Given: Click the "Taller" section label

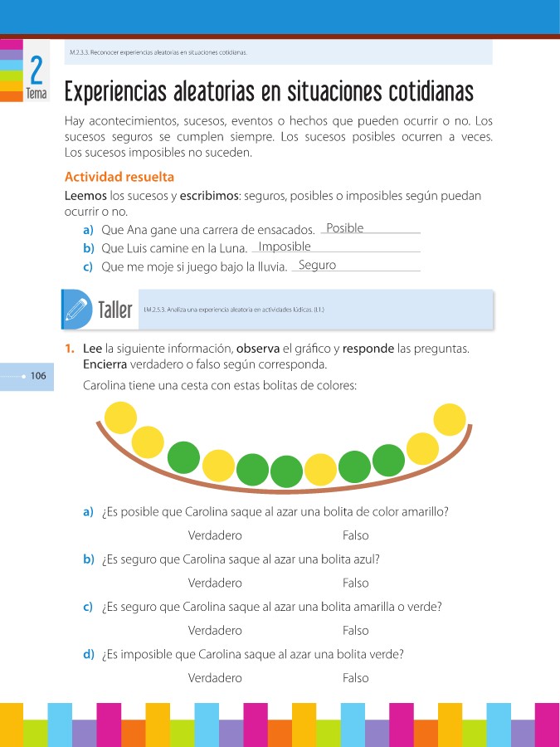Looking at the screenshot, I should coord(114,310).
